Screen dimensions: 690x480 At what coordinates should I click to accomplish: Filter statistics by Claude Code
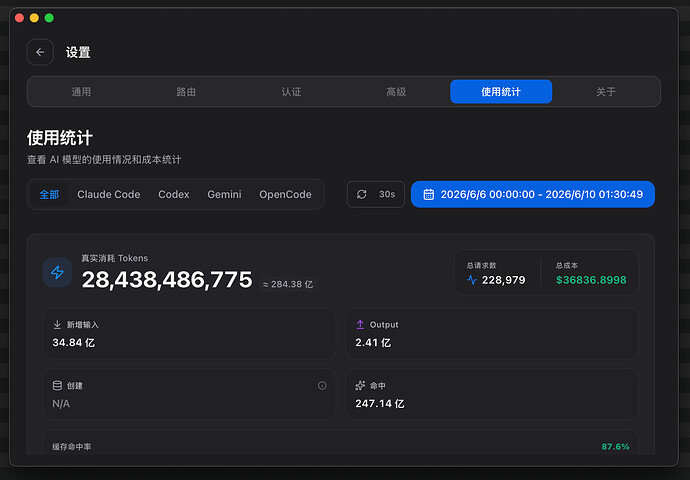[109, 194]
